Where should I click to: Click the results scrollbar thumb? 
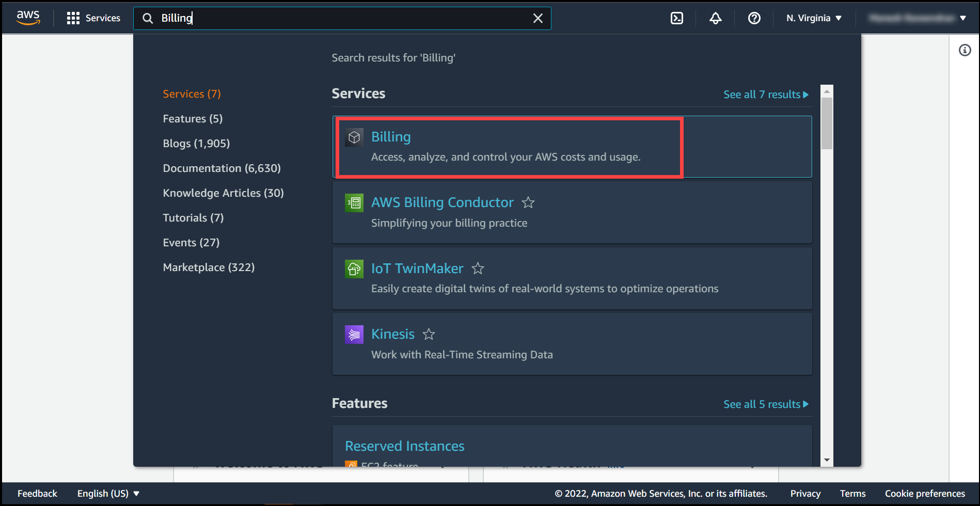[x=827, y=123]
